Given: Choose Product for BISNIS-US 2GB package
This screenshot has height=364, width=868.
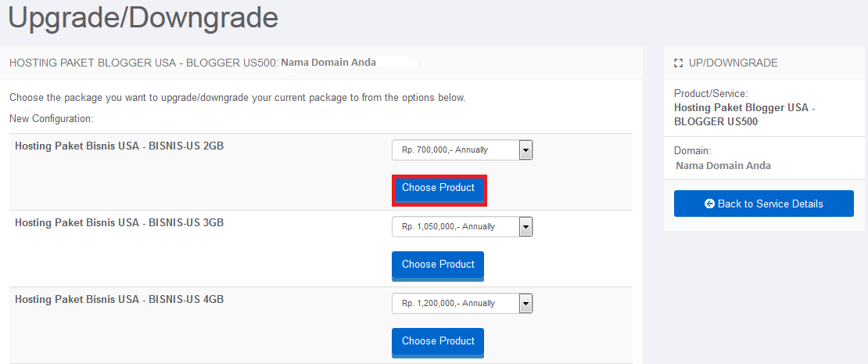Looking at the screenshot, I should 439,190.
